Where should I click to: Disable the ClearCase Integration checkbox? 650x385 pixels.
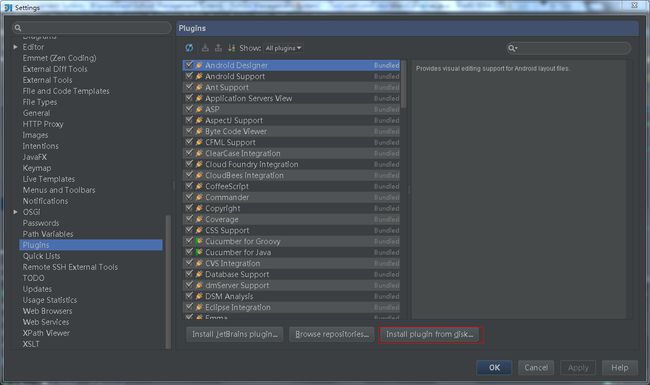tap(189, 153)
